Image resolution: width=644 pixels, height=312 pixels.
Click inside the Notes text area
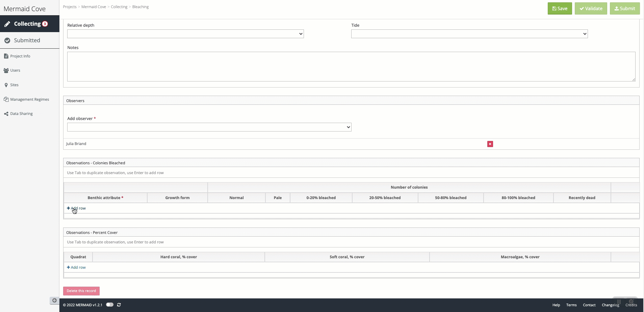[x=351, y=67]
